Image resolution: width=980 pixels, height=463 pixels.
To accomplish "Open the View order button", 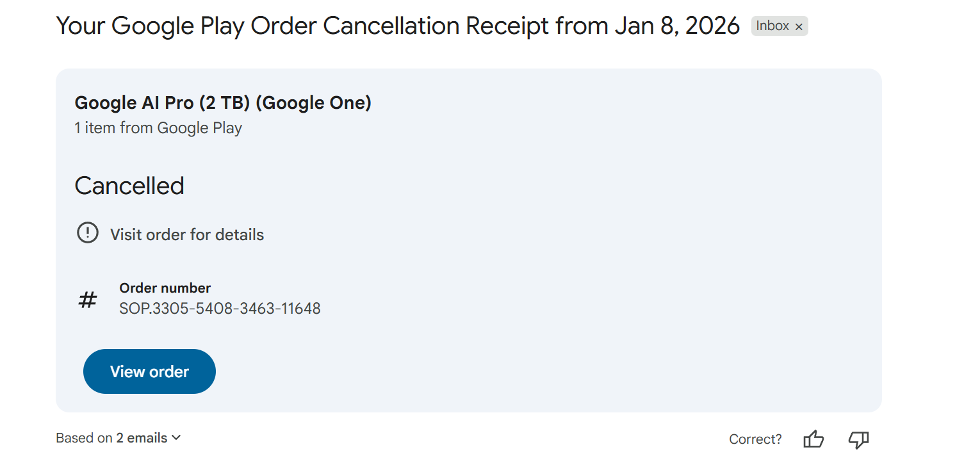I will coord(149,371).
